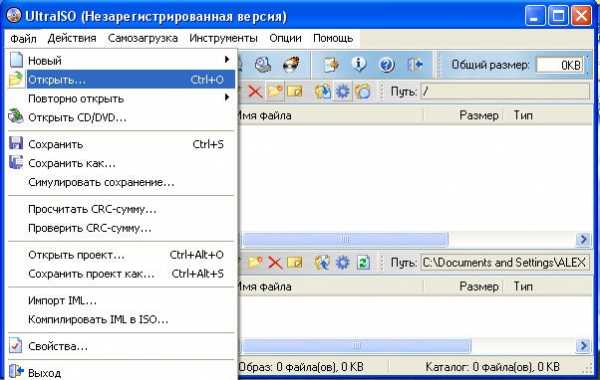Click the burn CD image icon
This screenshot has height=380, width=600.
tap(292, 65)
